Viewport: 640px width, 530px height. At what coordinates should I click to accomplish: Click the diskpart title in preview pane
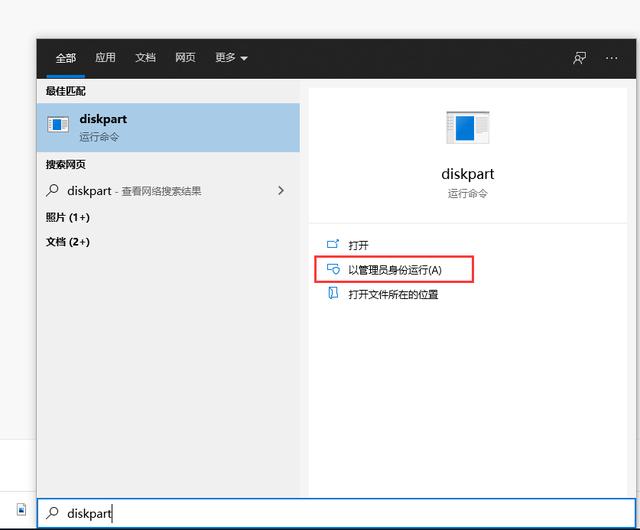point(468,174)
